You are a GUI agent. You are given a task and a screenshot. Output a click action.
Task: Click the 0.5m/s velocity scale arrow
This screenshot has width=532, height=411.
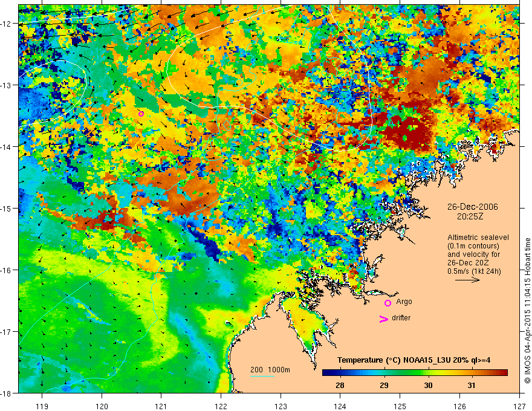pos(467,280)
